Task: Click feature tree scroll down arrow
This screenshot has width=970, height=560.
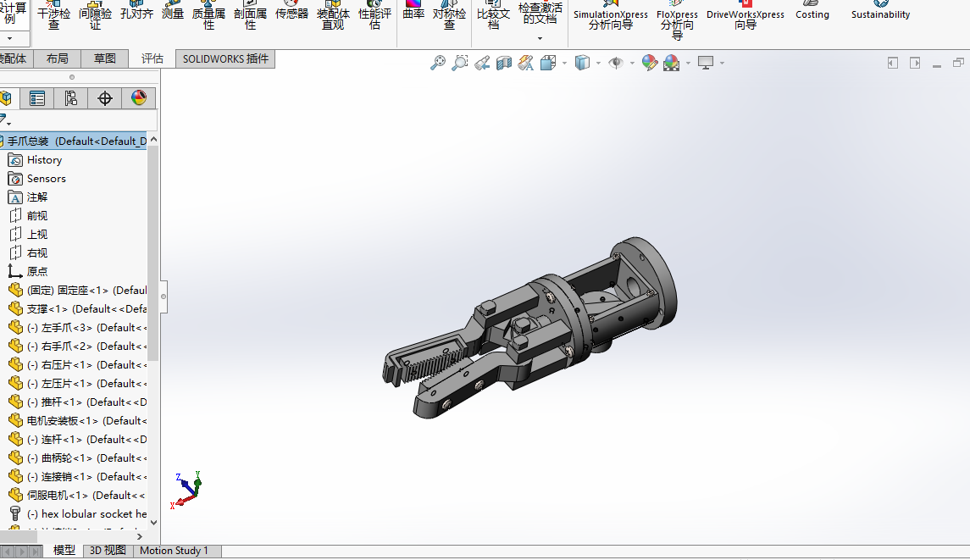Action: click(153, 522)
